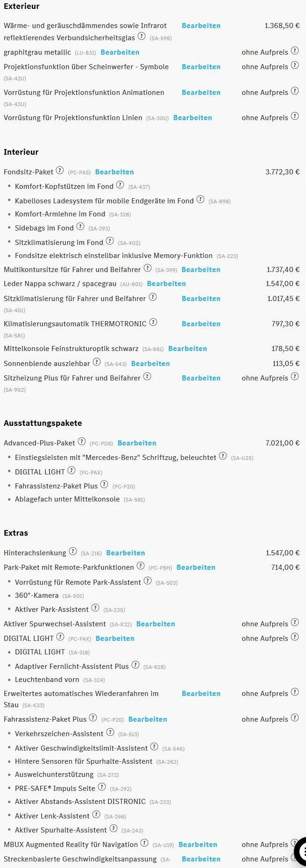Open help icon for Aktiver Lenk-Assistent
306x868 pixels.
[x=96, y=815]
